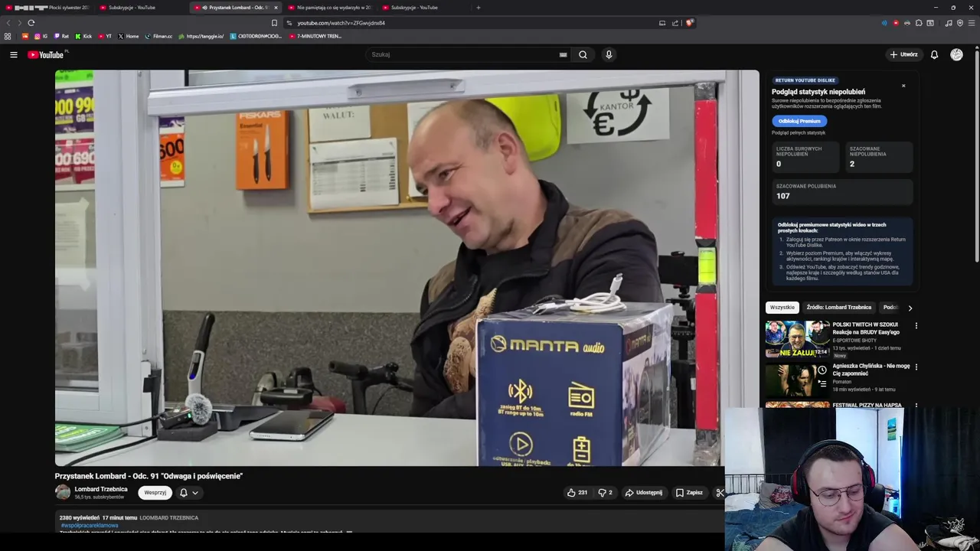Start voice search with the microphone
This screenshot has height=551, width=980.
(x=609, y=54)
